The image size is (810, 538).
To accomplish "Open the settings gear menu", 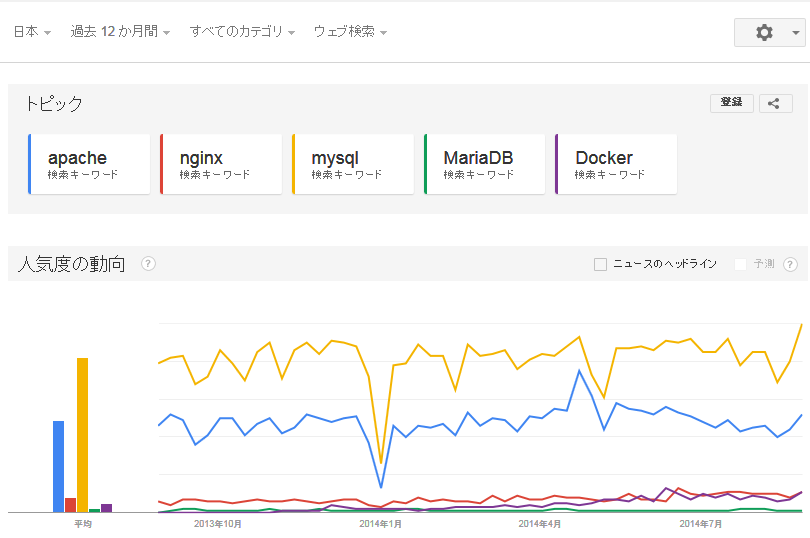I will coord(765,32).
